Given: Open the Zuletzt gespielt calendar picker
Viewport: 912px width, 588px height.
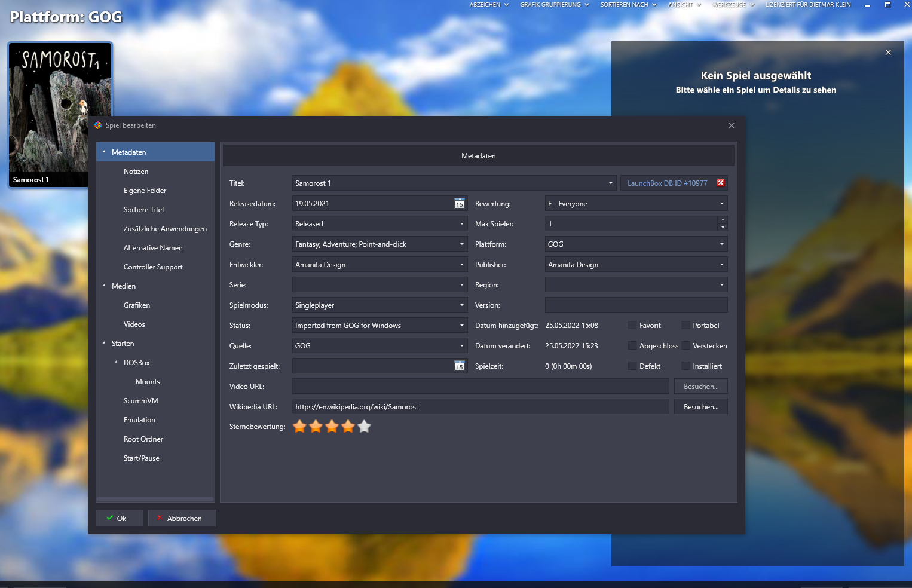Looking at the screenshot, I should pyautogui.click(x=459, y=366).
